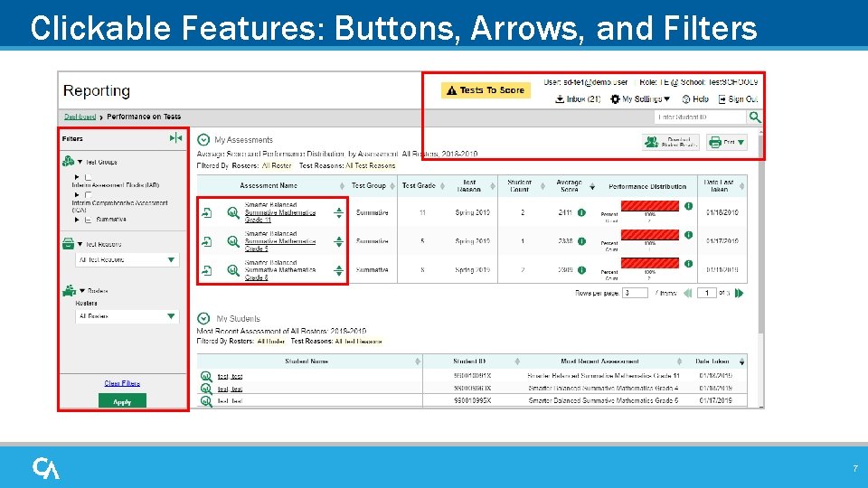Collapse the Filters panel using its arrows icon
This screenshot has width=868, height=488.
pyautogui.click(x=175, y=138)
